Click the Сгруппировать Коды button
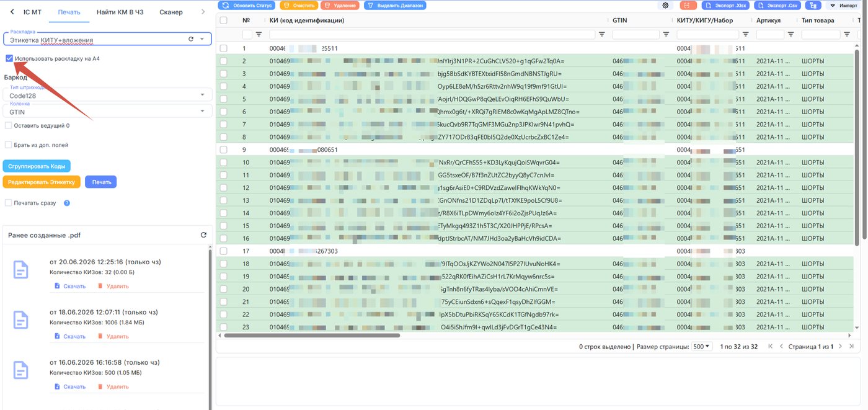 [37, 166]
